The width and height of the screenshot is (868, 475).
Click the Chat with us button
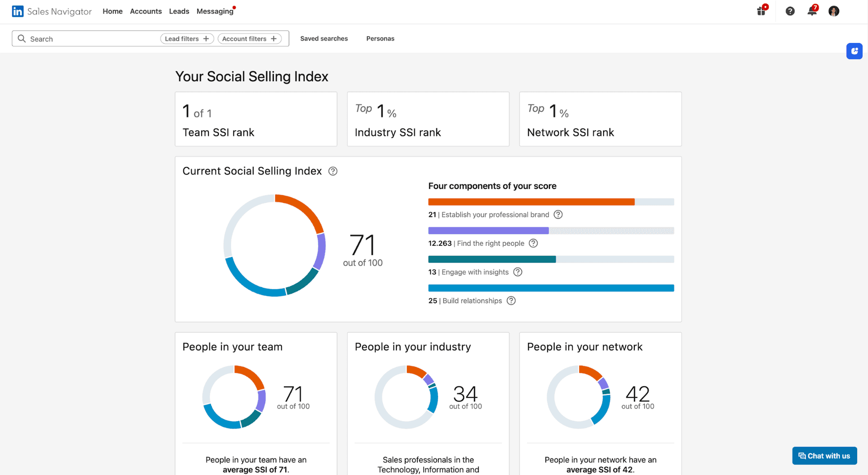[824, 456]
